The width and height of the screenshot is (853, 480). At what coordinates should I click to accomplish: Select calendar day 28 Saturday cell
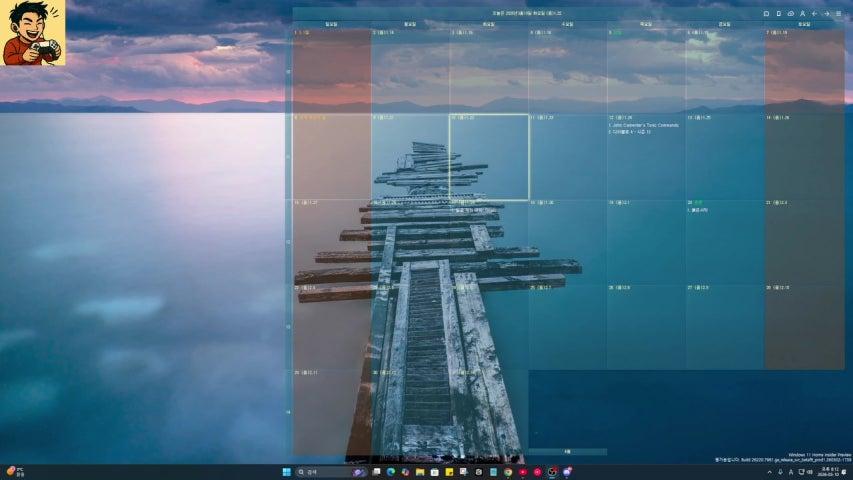(804, 327)
